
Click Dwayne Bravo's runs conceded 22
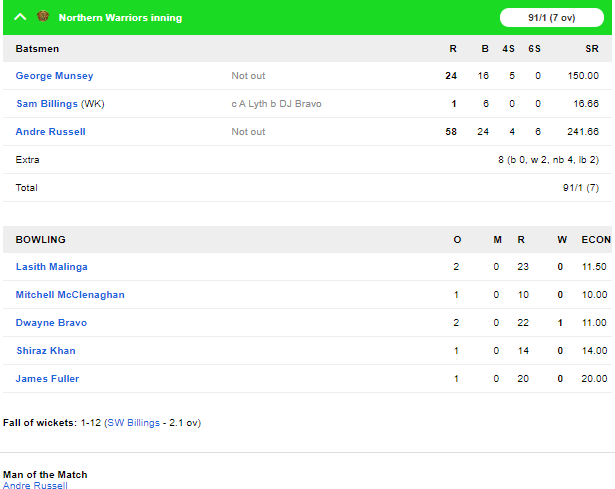click(523, 323)
